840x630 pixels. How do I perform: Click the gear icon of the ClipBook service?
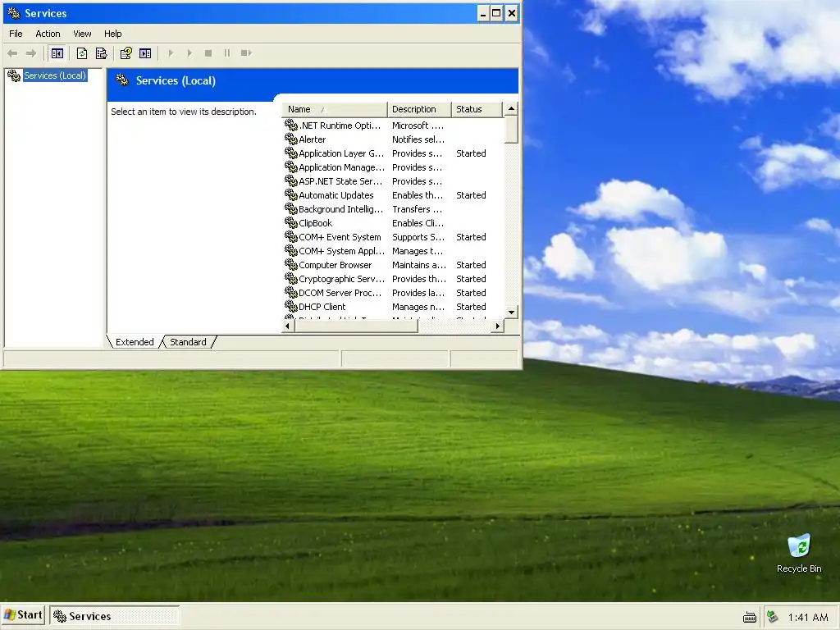[x=291, y=223]
